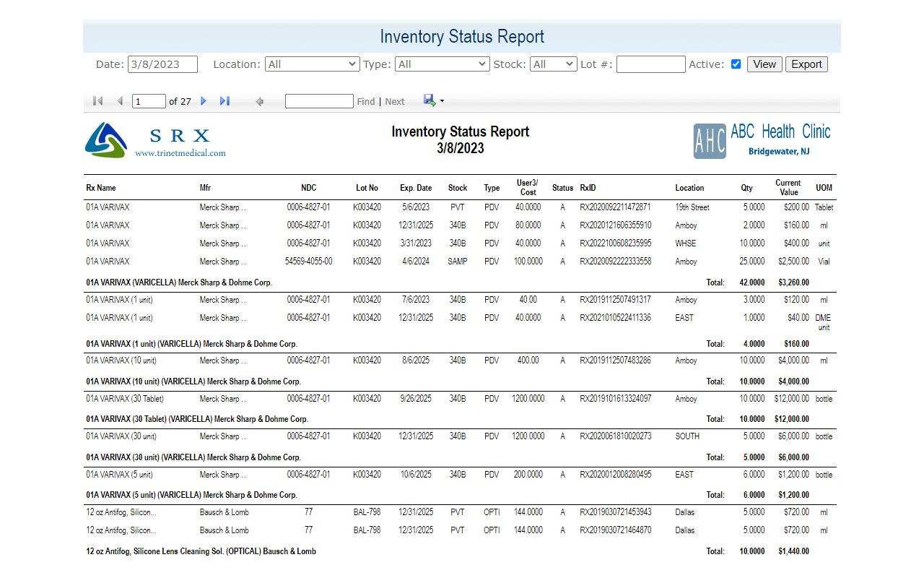Focus the Lot # input field

coord(650,64)
